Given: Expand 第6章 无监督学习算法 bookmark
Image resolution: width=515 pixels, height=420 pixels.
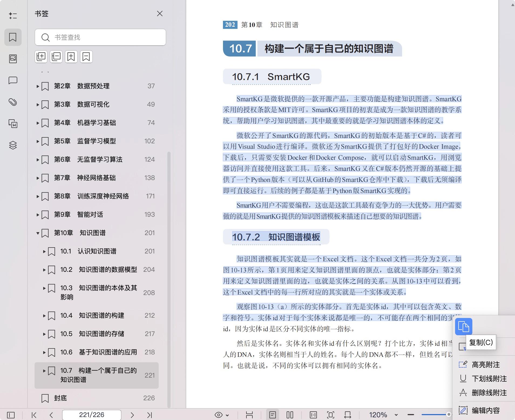Looking at the screenshot, I should (x=38, y=160).
